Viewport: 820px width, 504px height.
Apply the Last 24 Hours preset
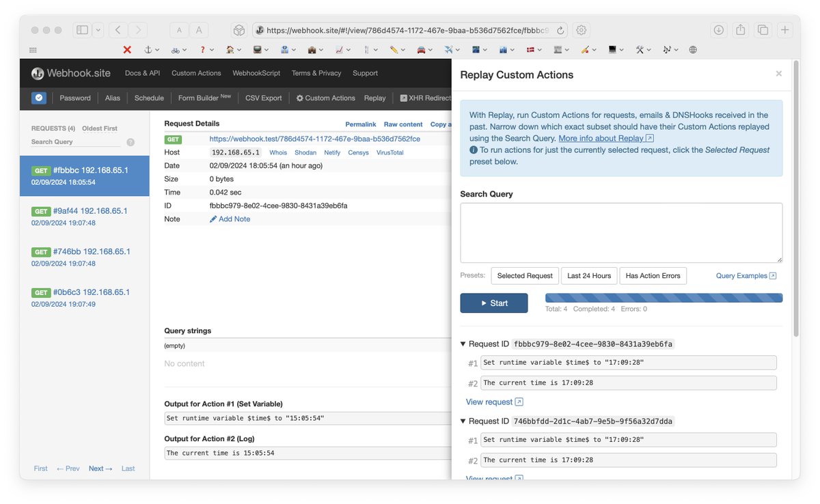click(589, 276)
